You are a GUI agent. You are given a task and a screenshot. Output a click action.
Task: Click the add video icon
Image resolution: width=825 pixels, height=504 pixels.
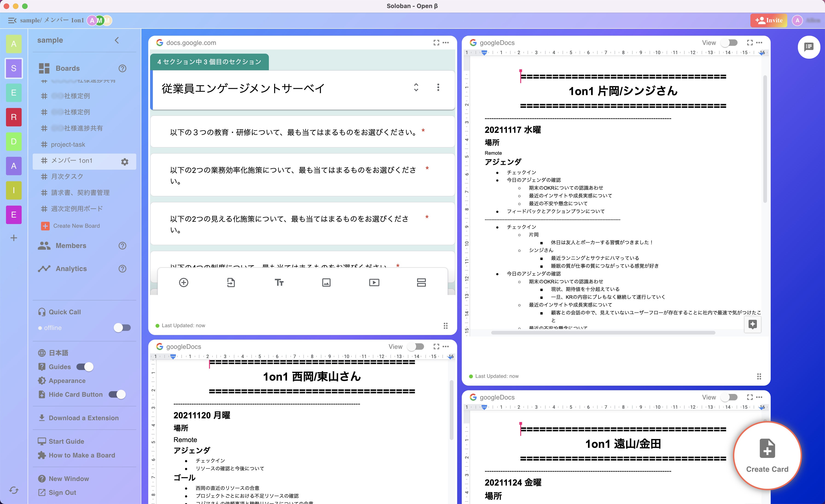[374, 282]
